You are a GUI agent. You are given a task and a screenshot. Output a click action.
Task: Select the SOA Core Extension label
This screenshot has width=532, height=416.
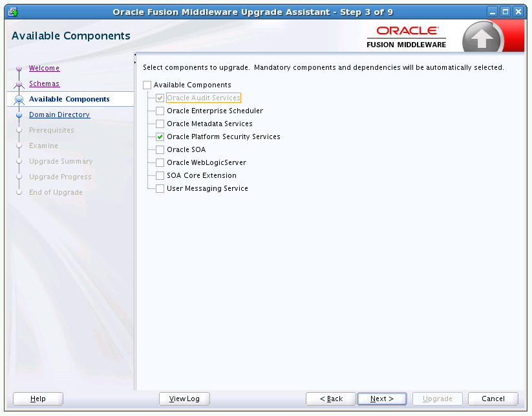[x=202, y=175]
